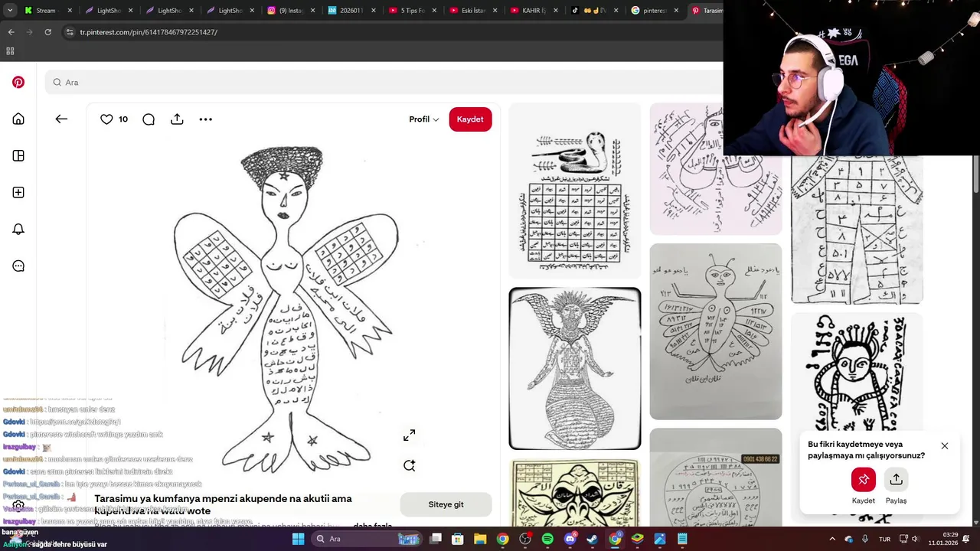
Task: Open Task View on taskbar
Action: (436, 539)
